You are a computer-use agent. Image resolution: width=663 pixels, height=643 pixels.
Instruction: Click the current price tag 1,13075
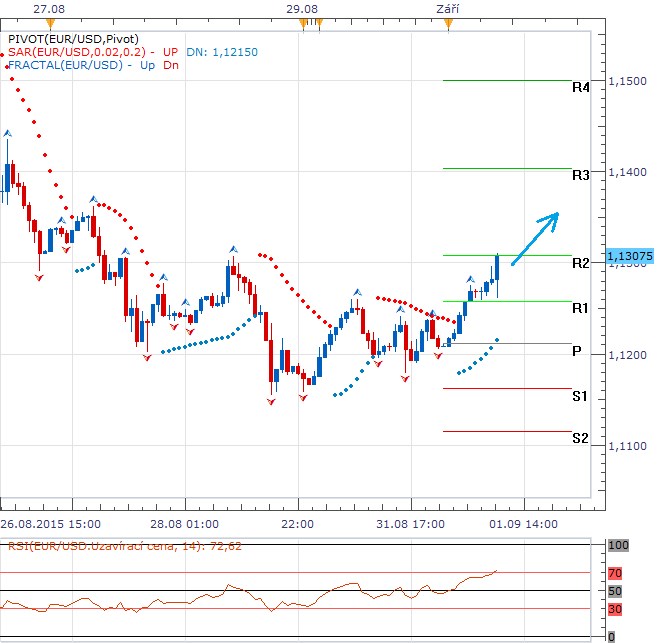pos(629,256)
